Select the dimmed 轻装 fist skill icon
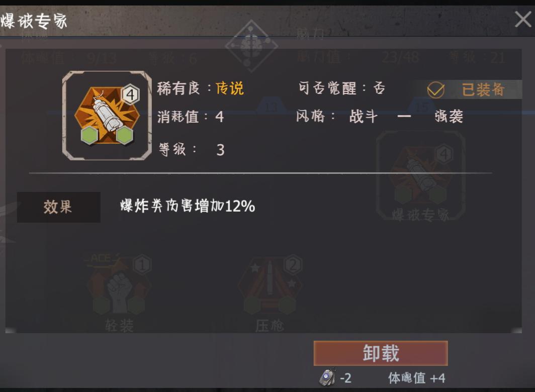This screenshot has height=392, width=535. click(x=119, y=285)
